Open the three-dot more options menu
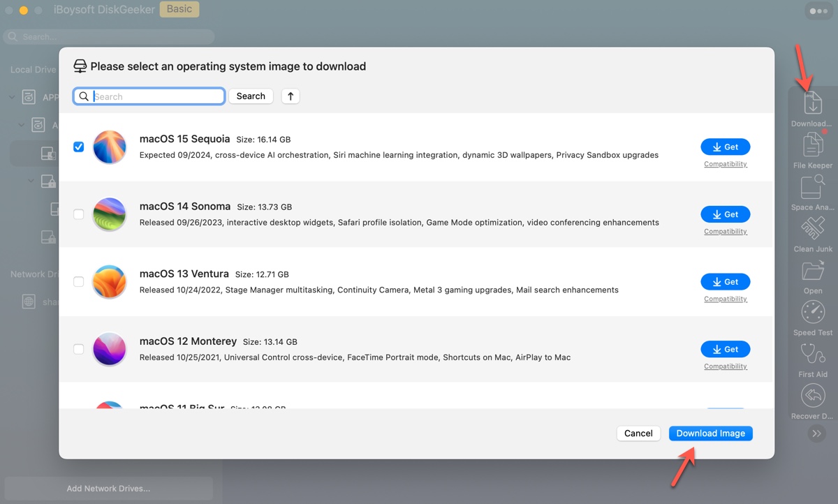This screenshot has height=504, width=838. tap(816, 10)
